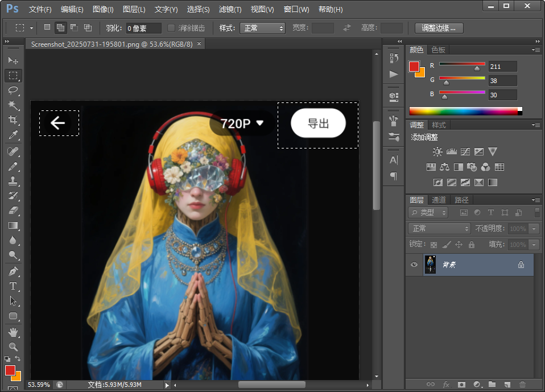This screenshot has width=545, height=392.
Task: Select the Hand tool
Action: 13,332
